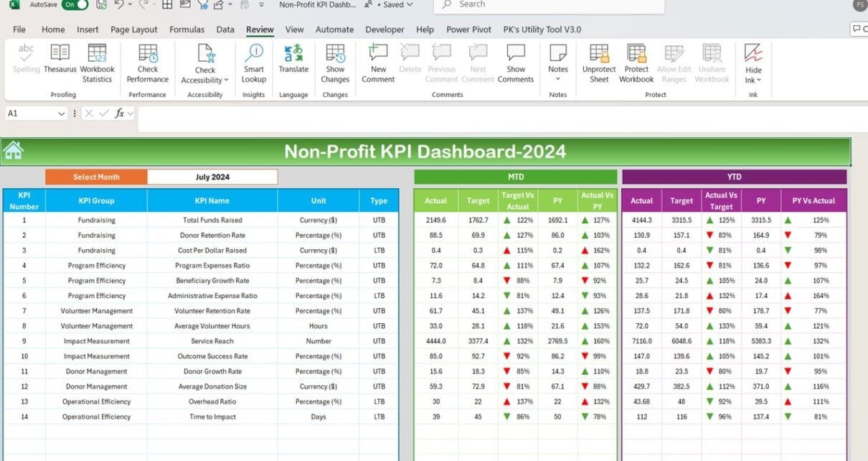
Task: Insert a New Comment
Action: [x=378, y=63]
